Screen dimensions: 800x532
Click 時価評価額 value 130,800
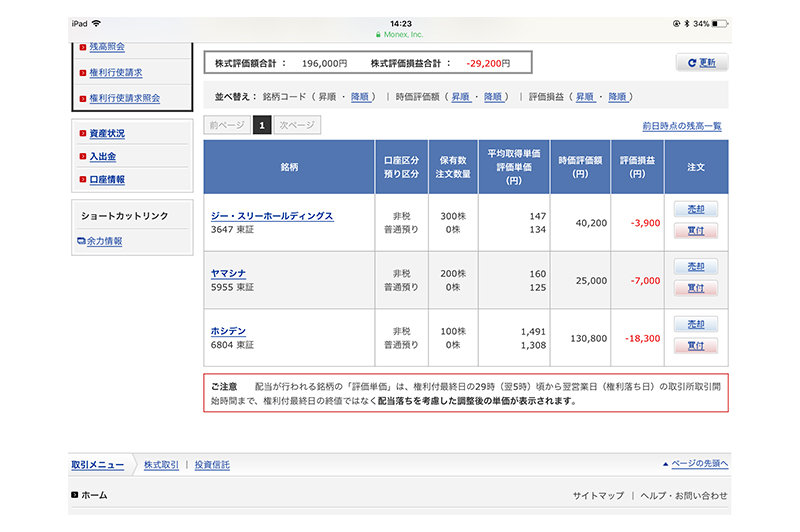(x=589, y=338)
